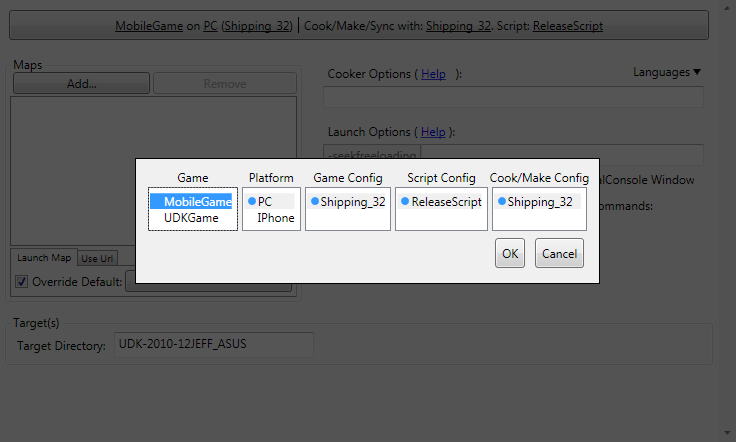This screenshot has width=736, height=442.
Task: Select ReleaseScript under Script Config
Action: (x=441, y=201)
